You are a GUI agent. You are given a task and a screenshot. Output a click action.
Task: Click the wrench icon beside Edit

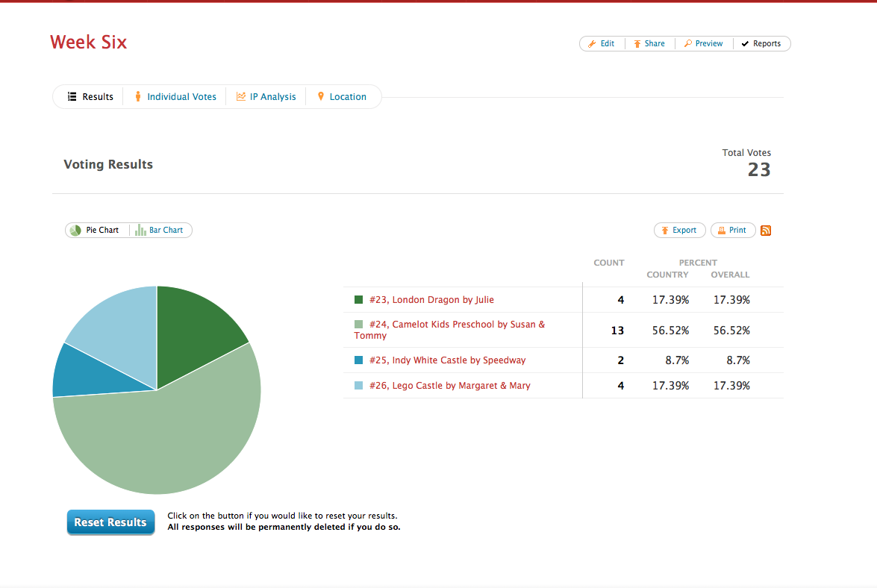tap(592, 43)
